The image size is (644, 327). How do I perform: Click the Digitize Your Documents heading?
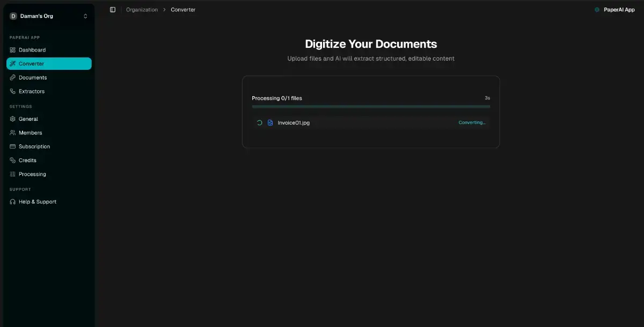click(x=371, y=44)
